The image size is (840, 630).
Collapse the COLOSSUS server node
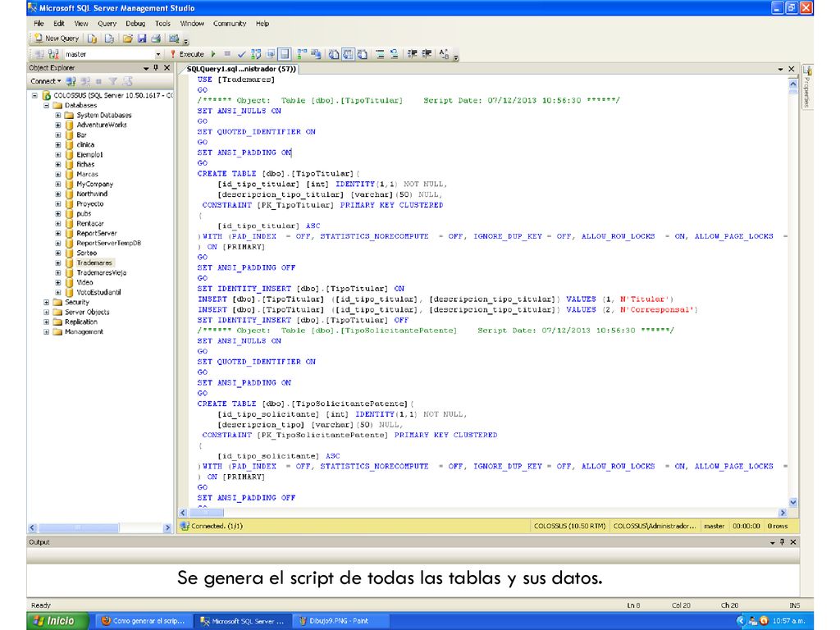pyautogui.click(x=34, y=95)
